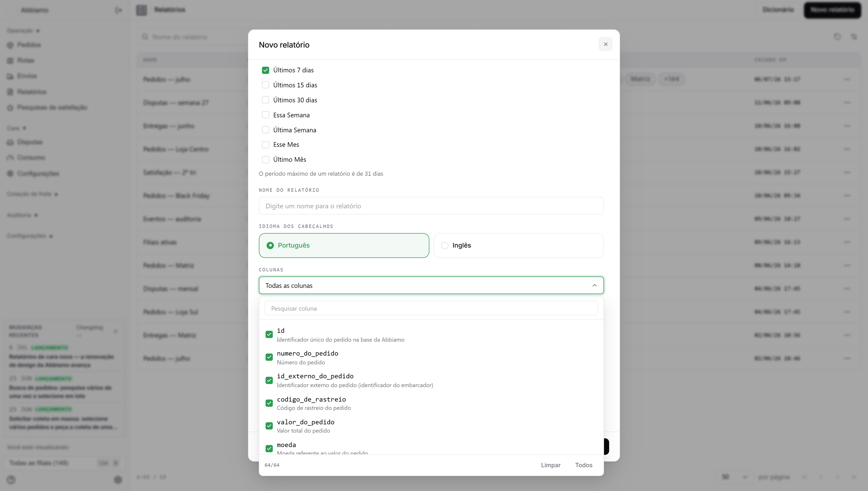Open the Consumo menu item
The image size is (868, 491).
pyautogui.click(x=31, y=157)
